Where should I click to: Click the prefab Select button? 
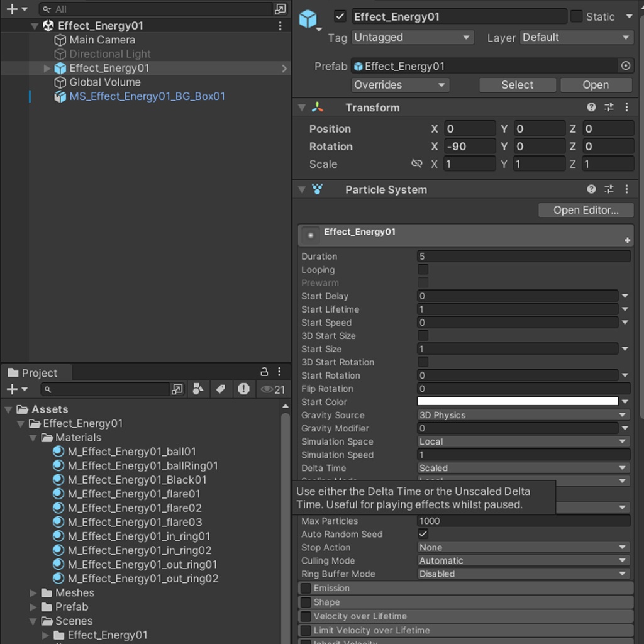(517, 84)
